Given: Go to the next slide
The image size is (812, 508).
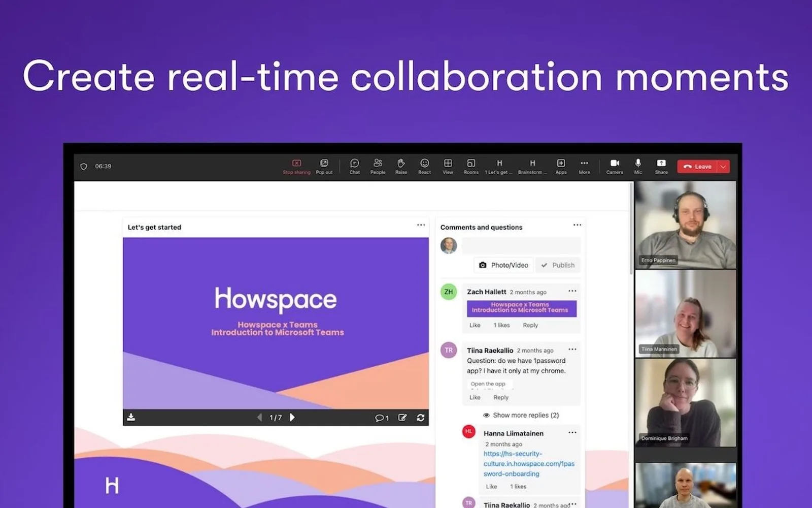Looking at the screenshot, I should [292, 417].
